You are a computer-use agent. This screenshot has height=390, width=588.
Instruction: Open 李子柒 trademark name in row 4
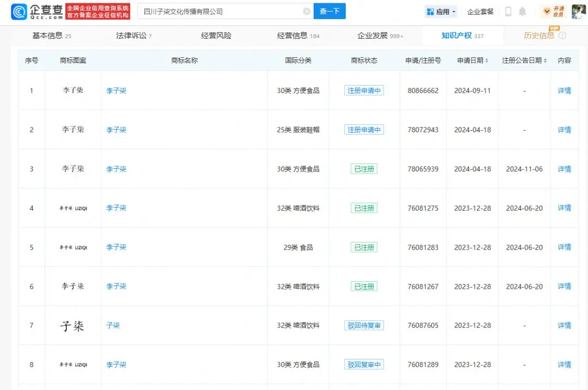click(x=117, y=208)
